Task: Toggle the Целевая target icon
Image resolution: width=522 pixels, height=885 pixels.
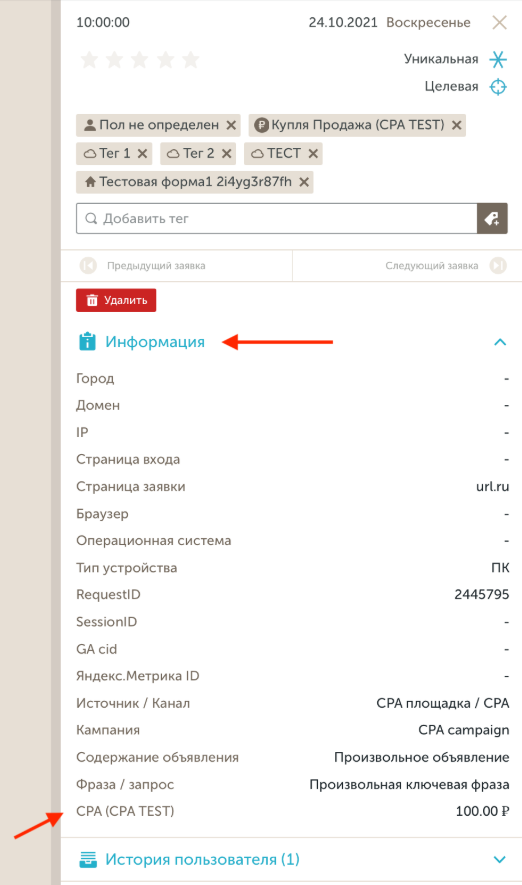Action: pyautogui.click(x=498, y=87)
